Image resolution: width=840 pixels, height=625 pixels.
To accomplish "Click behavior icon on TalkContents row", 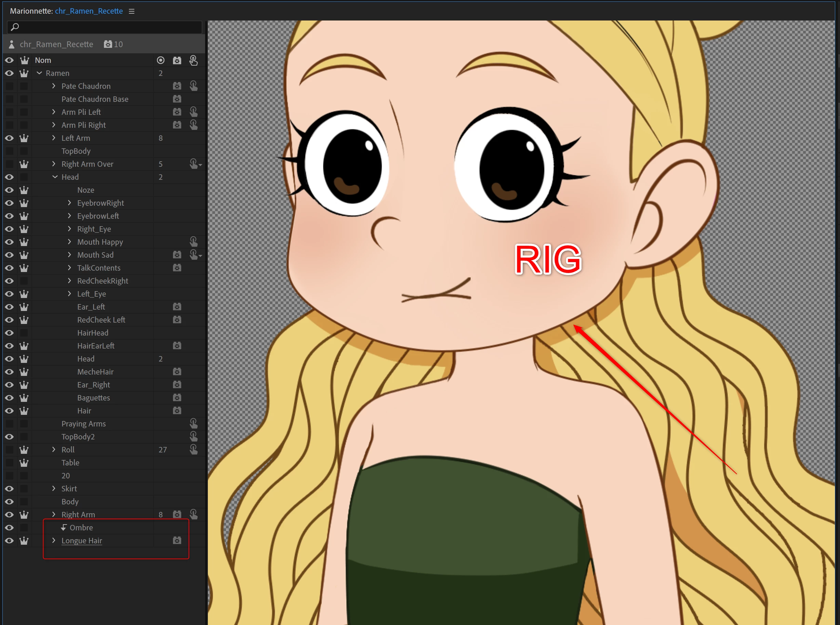I will click(177, 268).
